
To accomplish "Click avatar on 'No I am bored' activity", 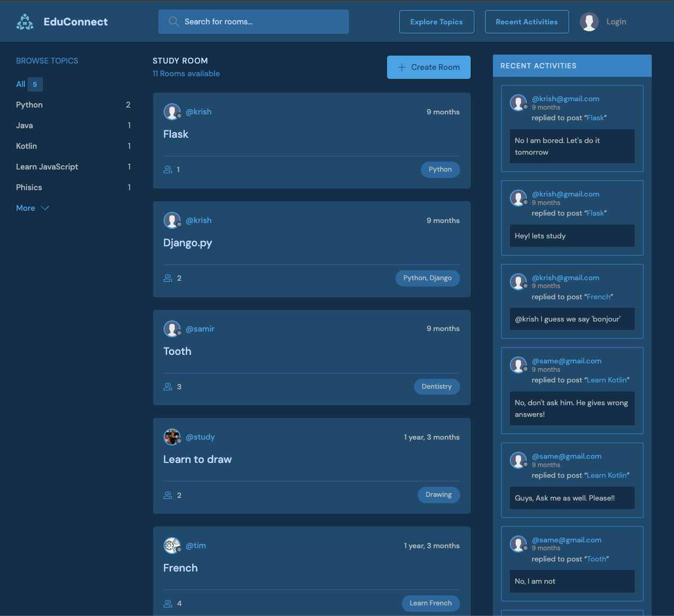I will click(518, 103).
